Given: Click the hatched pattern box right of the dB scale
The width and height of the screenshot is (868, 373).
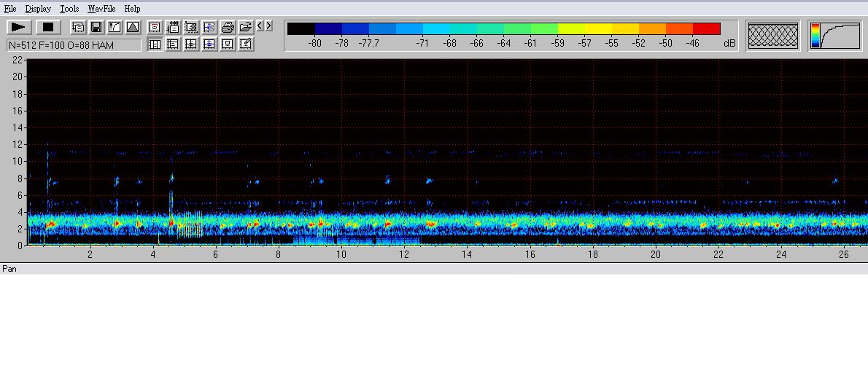Looking at the screenshot, I should [x=773, y=35].
